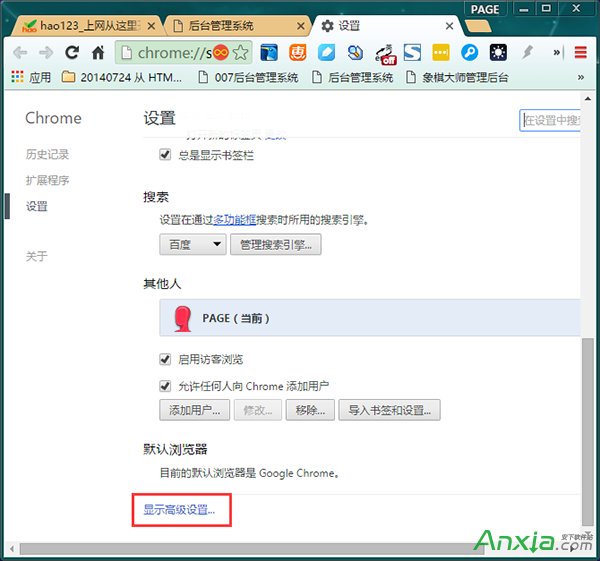This screenshot has width=600, height=561.
Task: Open 历史记录 in the sidebar
Action: pos(47,154)
